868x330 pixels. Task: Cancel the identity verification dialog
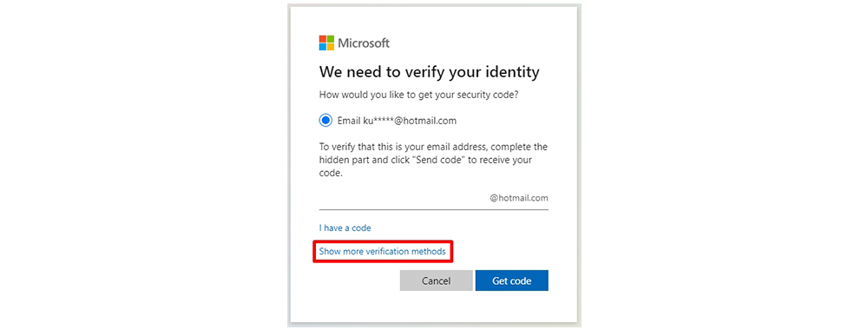(x=437, y=280)
